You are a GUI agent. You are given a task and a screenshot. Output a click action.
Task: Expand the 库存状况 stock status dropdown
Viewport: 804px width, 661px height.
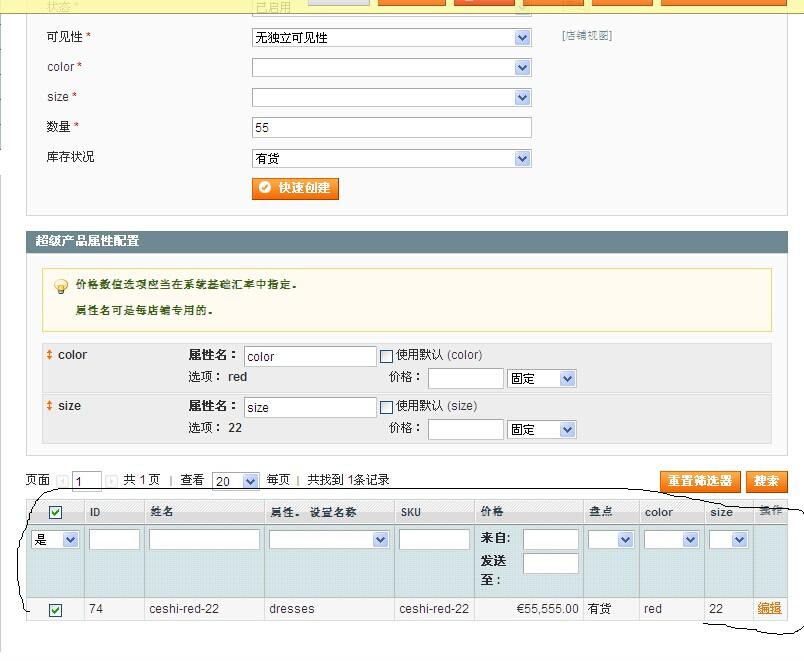(x=391, y=158)
